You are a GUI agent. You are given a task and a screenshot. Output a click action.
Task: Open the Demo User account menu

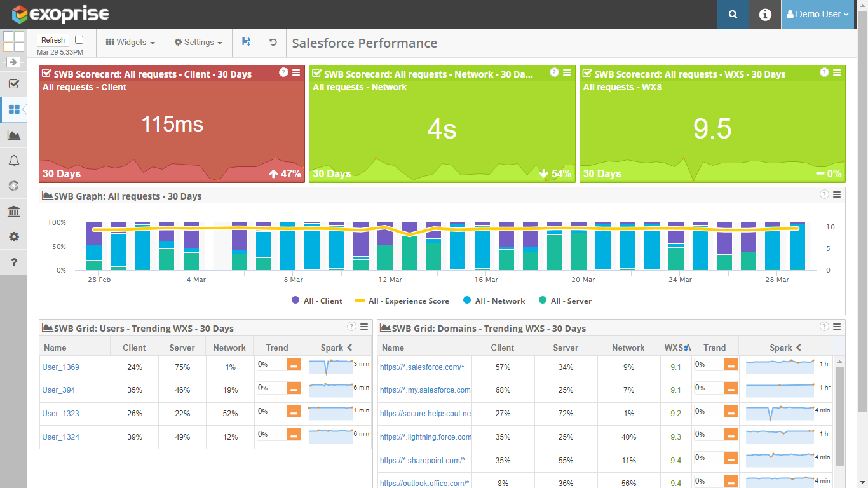818,14
